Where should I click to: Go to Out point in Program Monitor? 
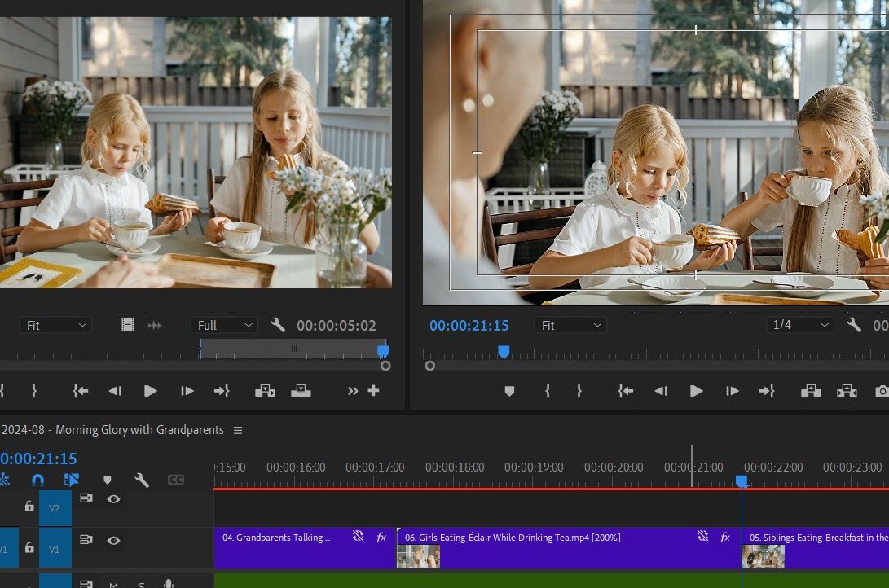767,391
